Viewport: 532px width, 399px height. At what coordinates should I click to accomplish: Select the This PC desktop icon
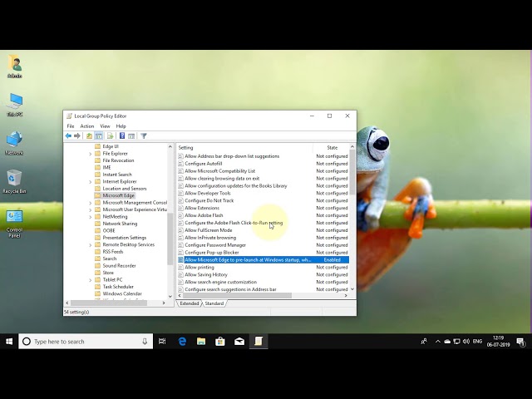[15, 105]
